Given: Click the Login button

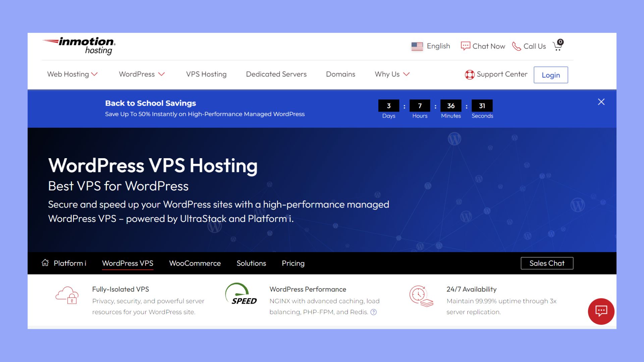Looking at the screenshot, I should click(x=551, y=74).
